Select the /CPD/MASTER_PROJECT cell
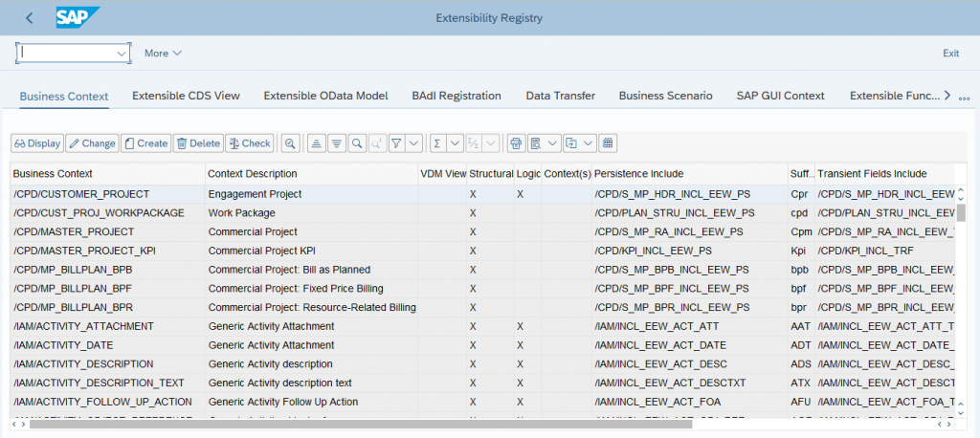Screen dimensions: 980x438 [x=107, y=231]
